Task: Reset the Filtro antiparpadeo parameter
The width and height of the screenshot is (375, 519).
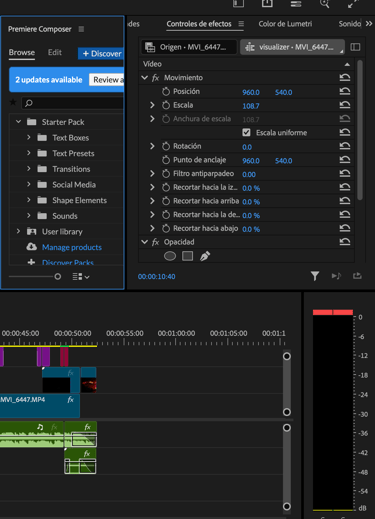Action: tap(345, 173)
